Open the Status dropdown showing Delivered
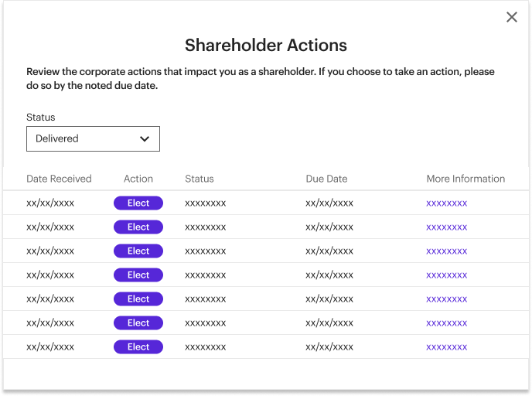Image resolution: width=532 pixels, height=396 pixels. click(x=93, y=138)
